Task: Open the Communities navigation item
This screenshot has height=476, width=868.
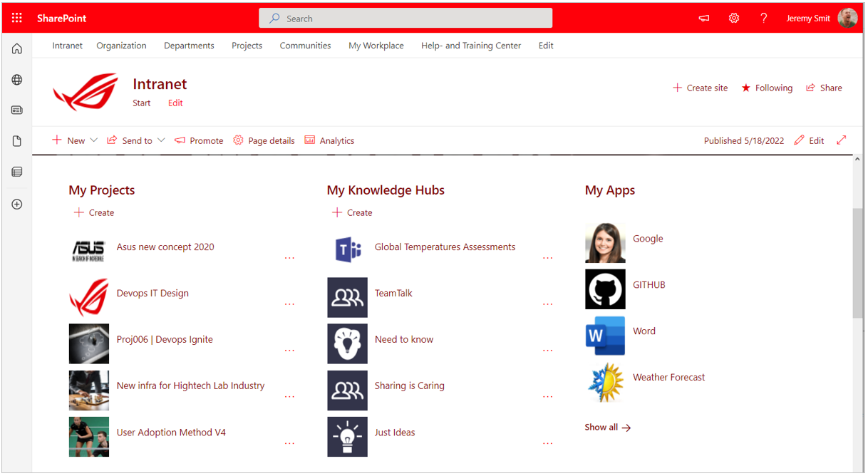Action: 305,46
